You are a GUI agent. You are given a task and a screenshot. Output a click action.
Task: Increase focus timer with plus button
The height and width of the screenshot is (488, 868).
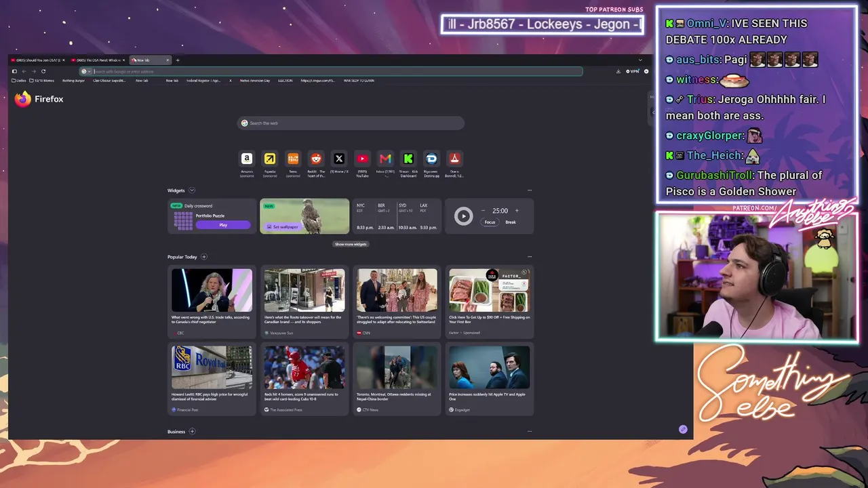click(517, 211)
